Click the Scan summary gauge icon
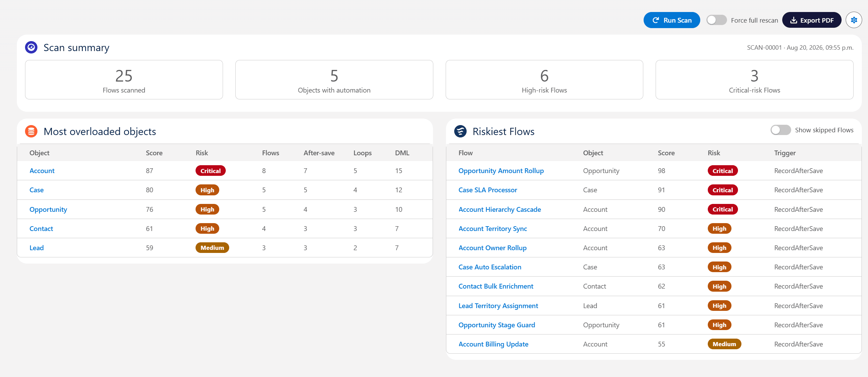 [31, 47]
